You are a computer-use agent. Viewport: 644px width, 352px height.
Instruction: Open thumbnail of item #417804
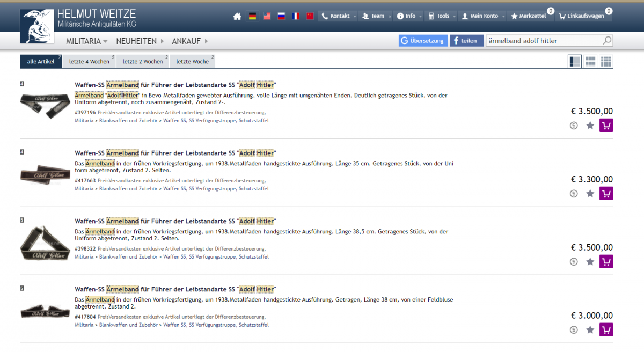click(45, 311)
